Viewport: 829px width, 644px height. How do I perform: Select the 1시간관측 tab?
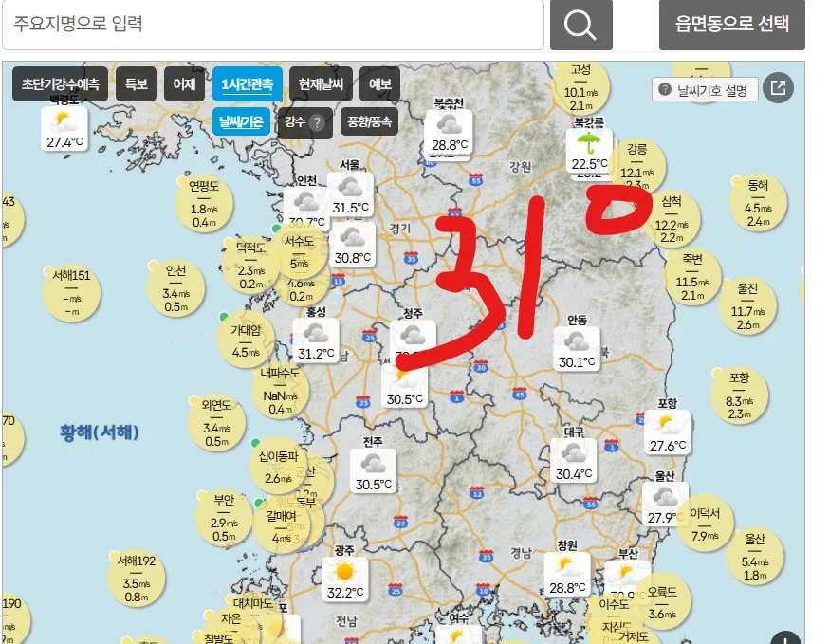coord(248,83)
